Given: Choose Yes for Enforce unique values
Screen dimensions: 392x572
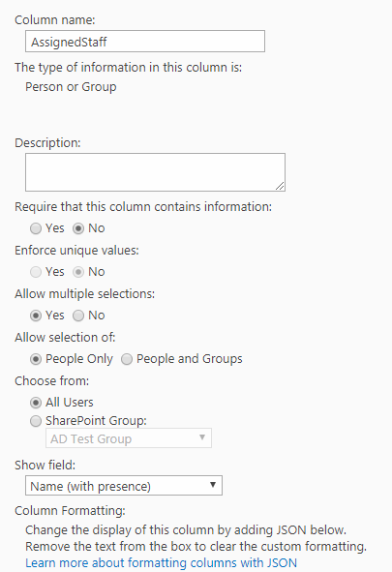Looking at the screenshot, I should pos(36,272).
